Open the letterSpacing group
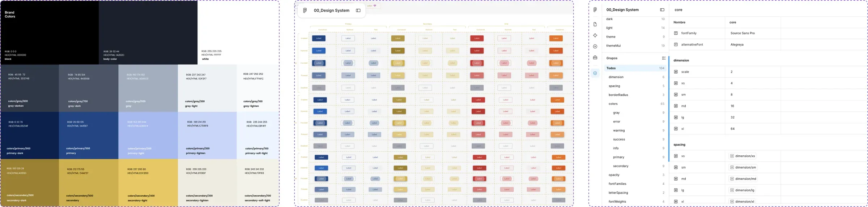Viewport: 868px width, 207px height. (x=635, y=193)
